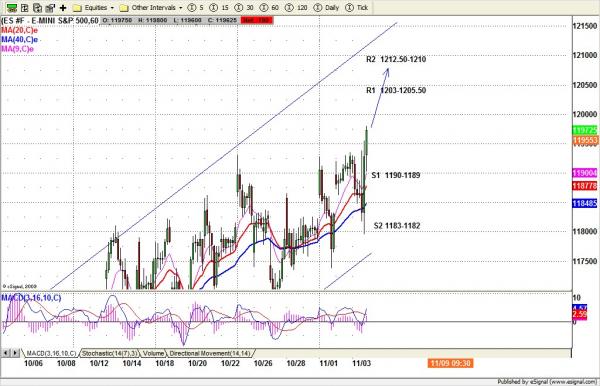Select the MA(9,C)e study label
Screen dimensions: 600x386
coord(17,49)
